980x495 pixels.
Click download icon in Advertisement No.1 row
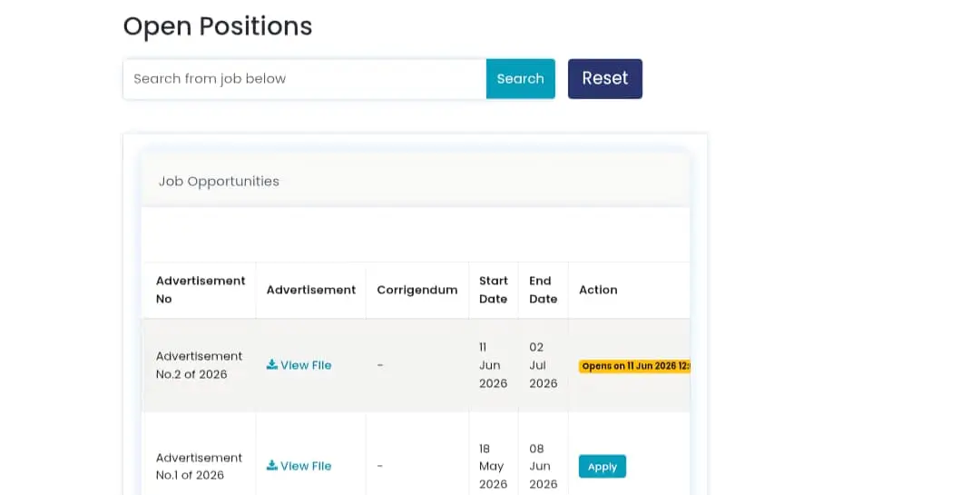(x=272, y=465)
